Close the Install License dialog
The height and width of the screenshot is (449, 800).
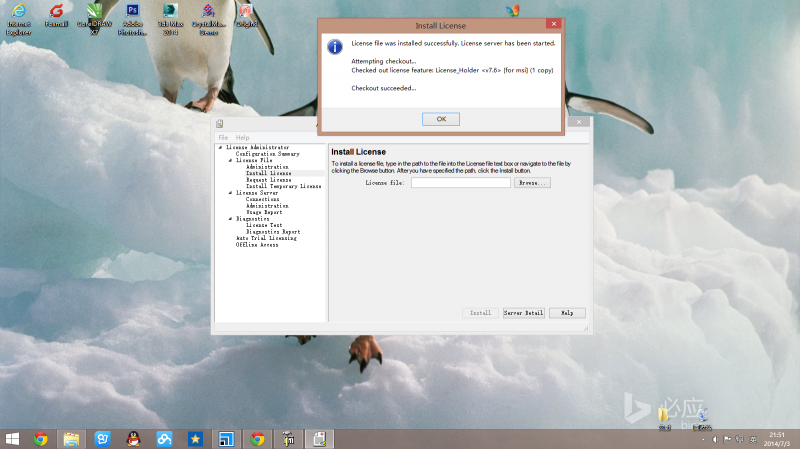pos(554,23)
